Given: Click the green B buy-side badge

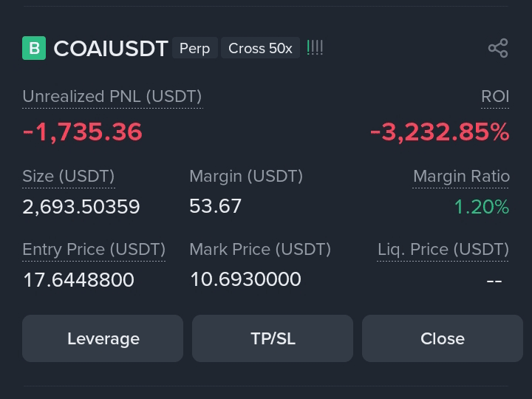Looking at the screenshot, I should (x=34, y=48).
